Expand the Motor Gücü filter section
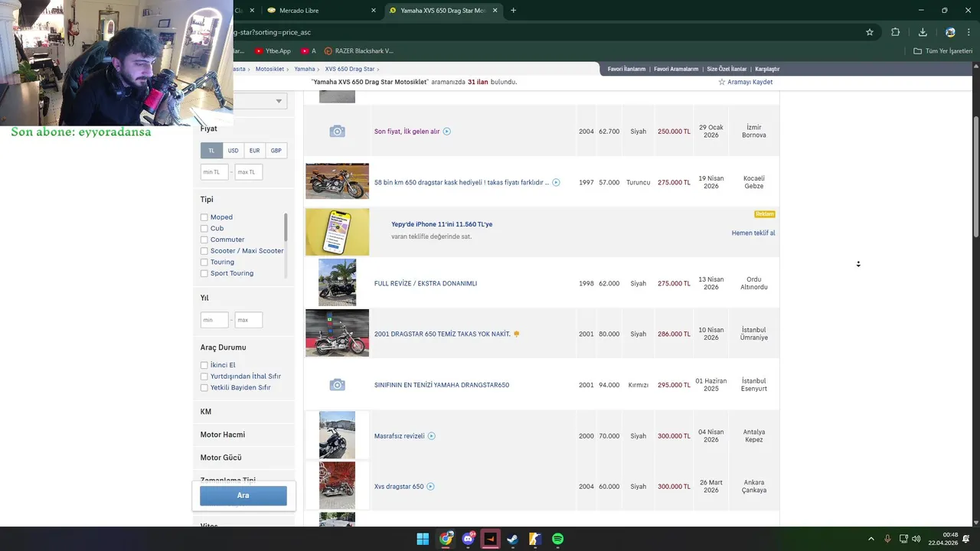Screen dimensions: 980x551 pyautogui.click(x=243, y=458)
